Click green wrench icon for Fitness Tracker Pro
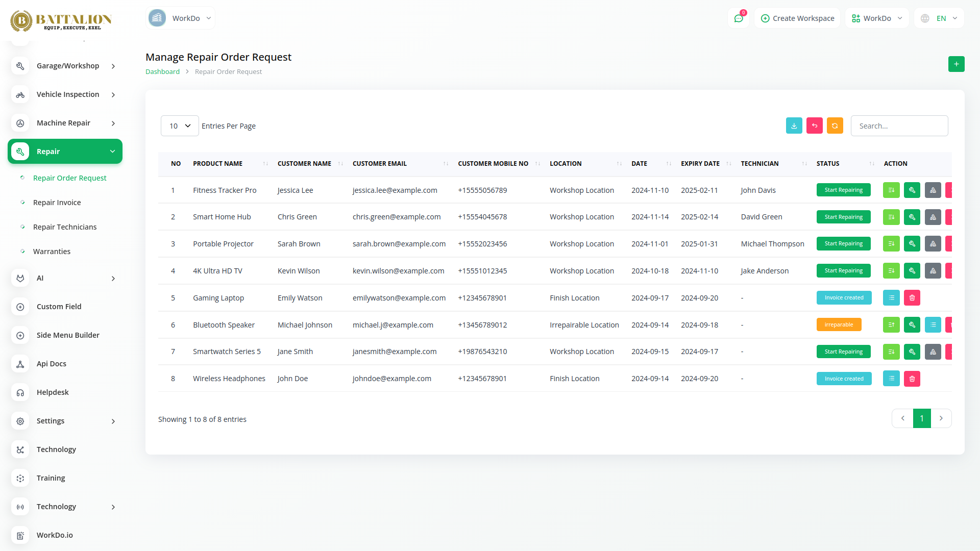The image size is (980, 551). click(x=912, y=190)
